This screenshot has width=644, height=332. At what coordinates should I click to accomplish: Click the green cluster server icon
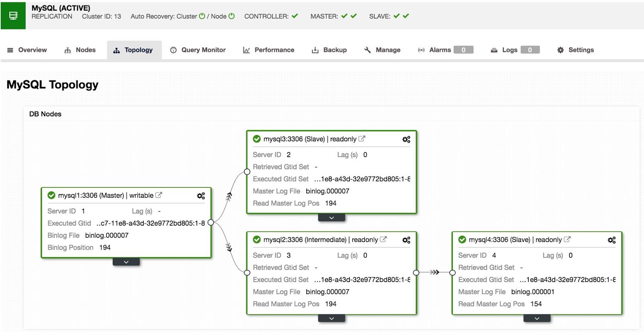[13, 15]
